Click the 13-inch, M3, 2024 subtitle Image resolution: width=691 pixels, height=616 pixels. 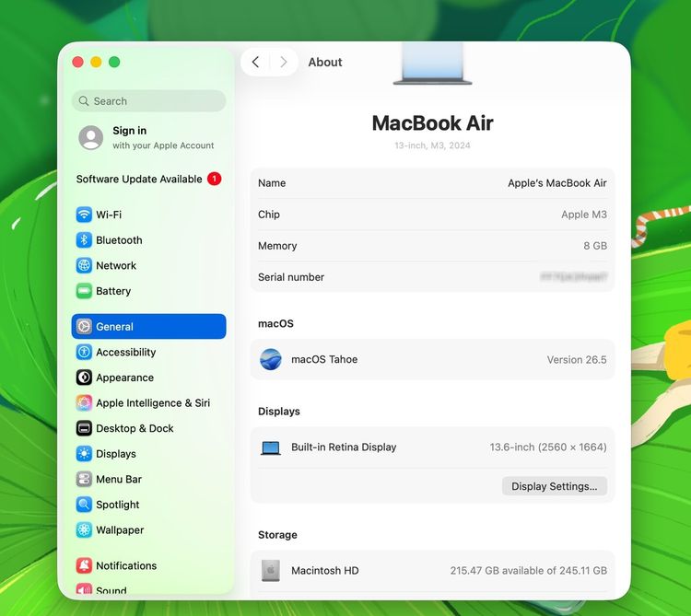[x=432, y=145]
